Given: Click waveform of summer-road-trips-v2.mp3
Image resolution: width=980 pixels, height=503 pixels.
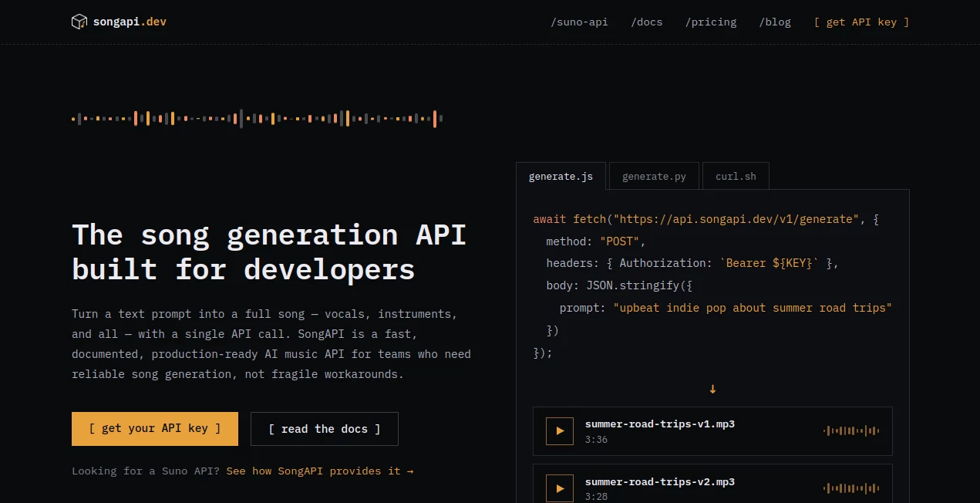Looking at the screenshot, I should coord(851,488).
